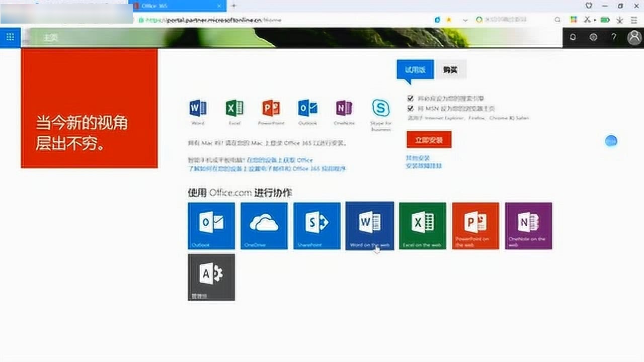Click the red 立即安装 install button
Viewport: 644px width, 362px height.
429,140
